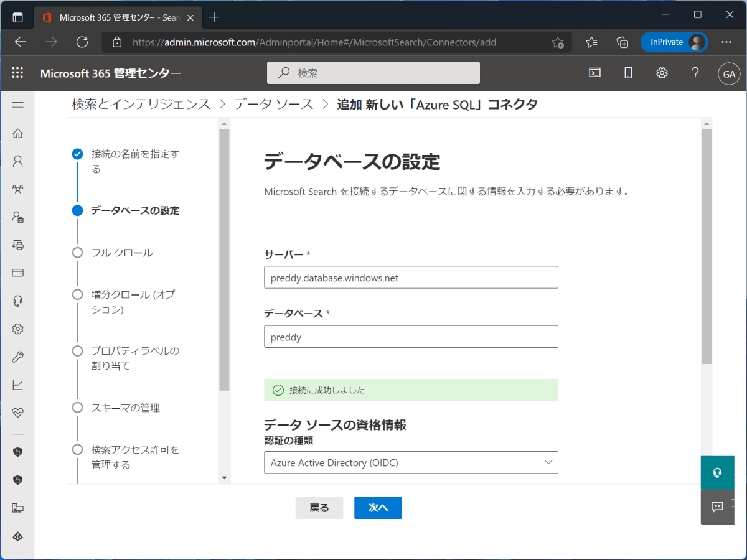Click the サーバー input field

411,278
